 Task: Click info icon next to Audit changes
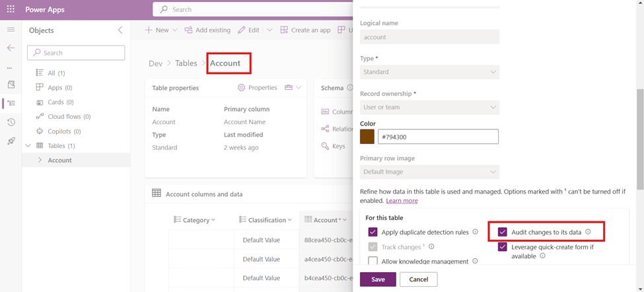point(588,232)
